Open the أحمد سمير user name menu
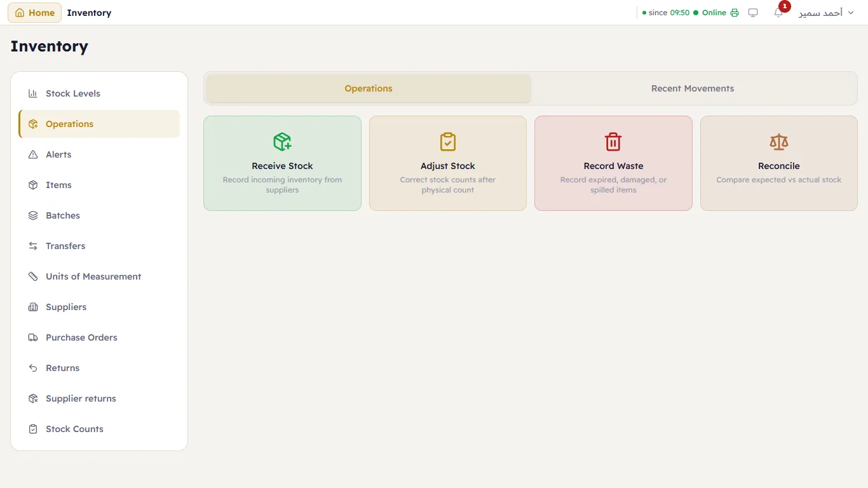Image resolution: width=868 pixels, height=488 pixels. pyautogui.click(x=821, y=13)
